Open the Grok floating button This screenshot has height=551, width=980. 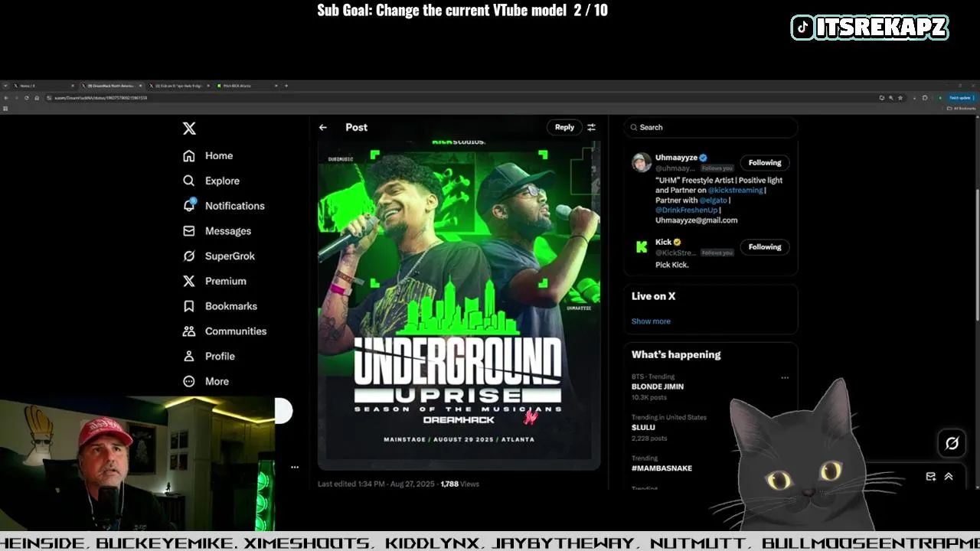[952, 442]
